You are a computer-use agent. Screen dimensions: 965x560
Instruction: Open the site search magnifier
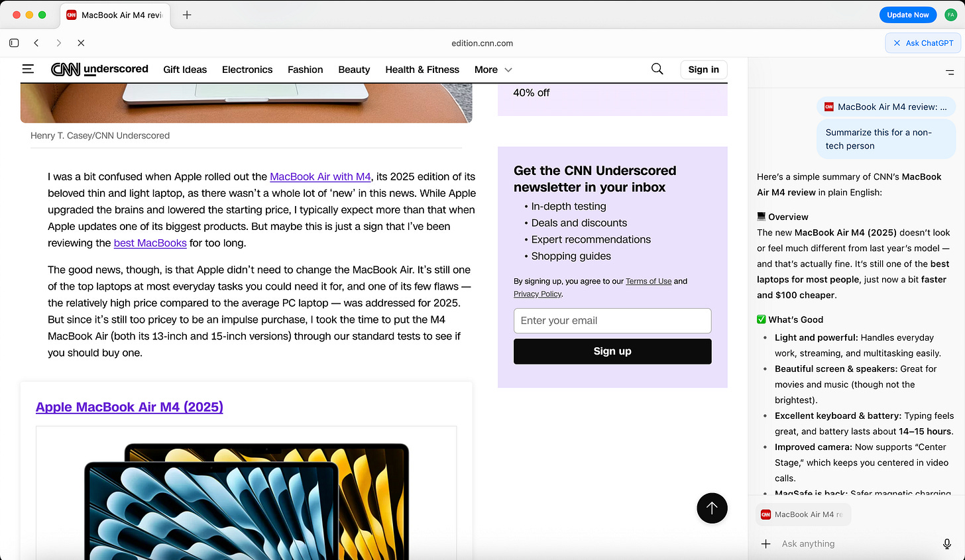click(x=657, y=69)
